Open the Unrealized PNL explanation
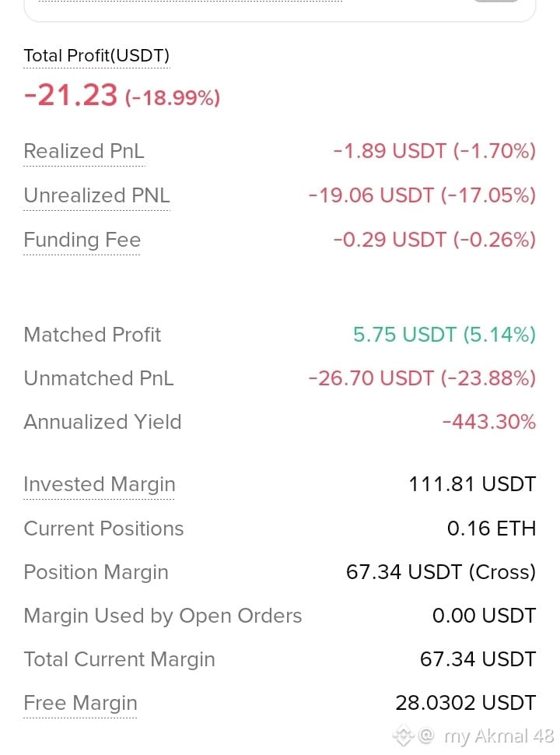Image resolution: width=560 pixels, height=755 pixels. tap(96, 195)
